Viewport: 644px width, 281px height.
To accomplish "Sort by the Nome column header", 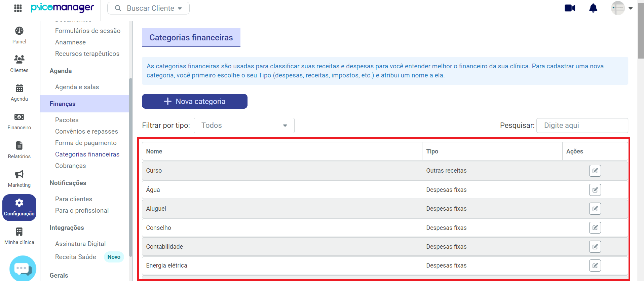I will [x=282, y=151].
